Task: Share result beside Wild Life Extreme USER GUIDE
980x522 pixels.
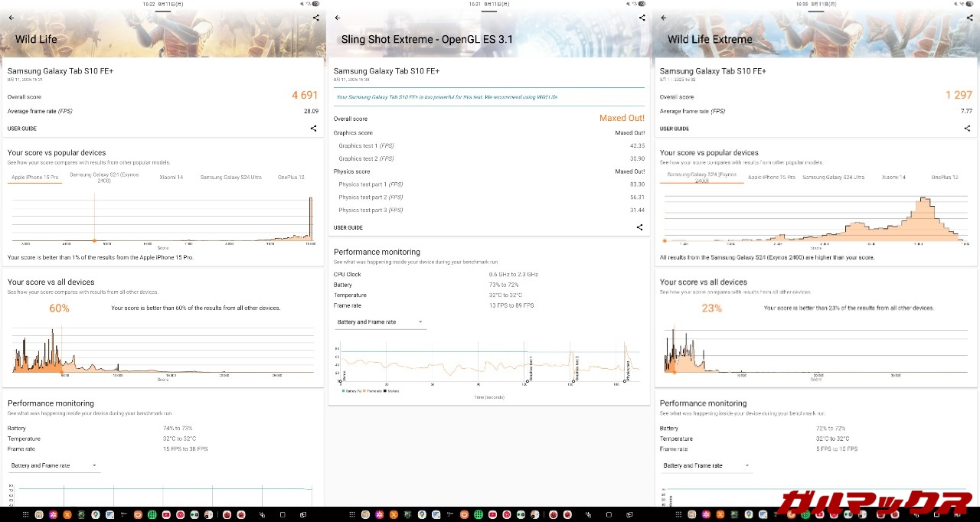Action: pyautogui.click(x=967, y=129)
